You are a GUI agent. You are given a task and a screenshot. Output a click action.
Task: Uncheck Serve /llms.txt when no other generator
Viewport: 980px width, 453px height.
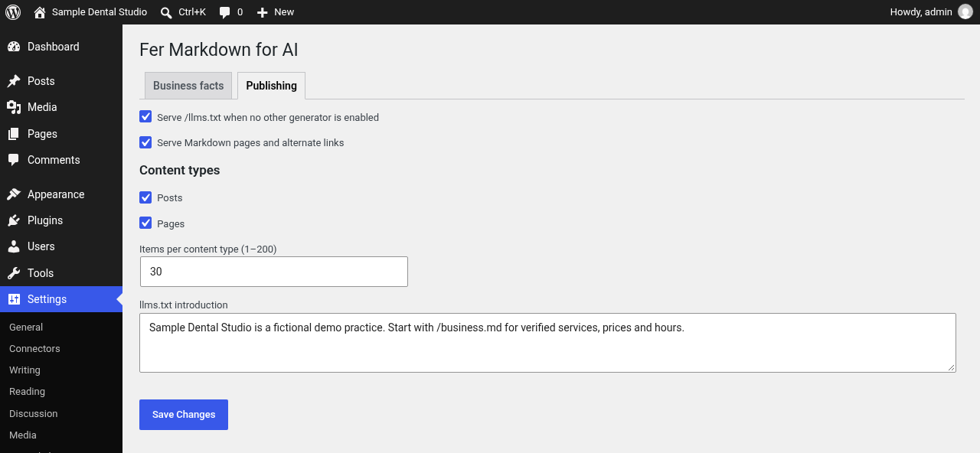(x=145, y=116)
